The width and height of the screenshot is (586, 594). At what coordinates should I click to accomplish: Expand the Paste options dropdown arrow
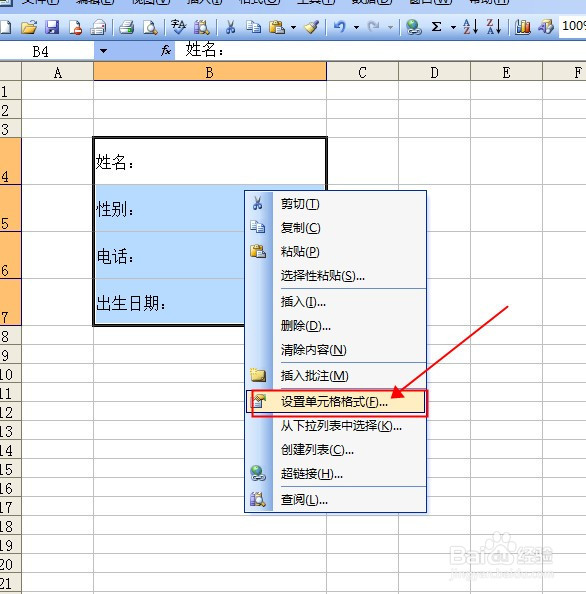pyautogui.click(x=293, y=27)
